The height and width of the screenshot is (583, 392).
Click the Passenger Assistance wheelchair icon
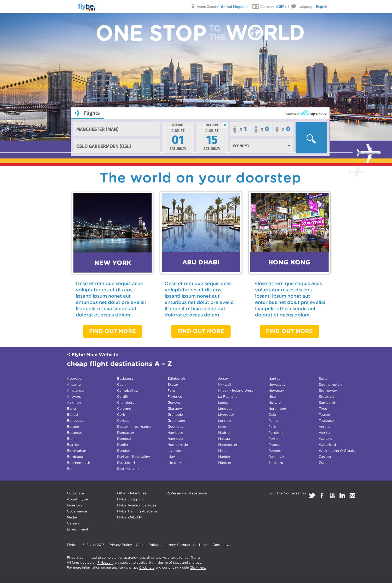169,493
